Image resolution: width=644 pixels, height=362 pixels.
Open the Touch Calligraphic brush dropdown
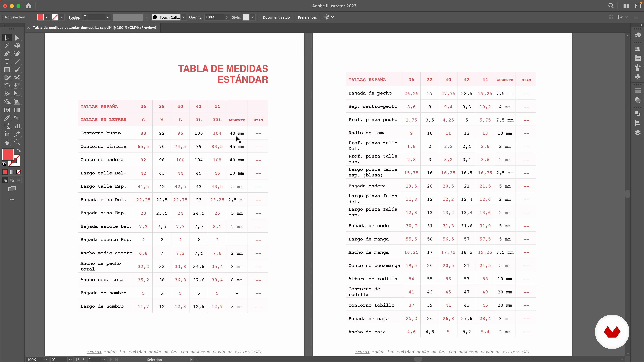click(x=183, y=17)
